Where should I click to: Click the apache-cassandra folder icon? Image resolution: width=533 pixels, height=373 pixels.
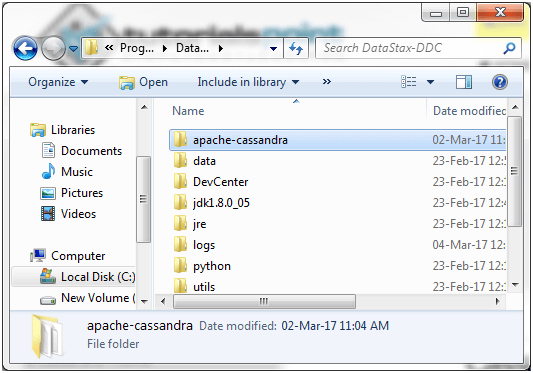(180, 139)
